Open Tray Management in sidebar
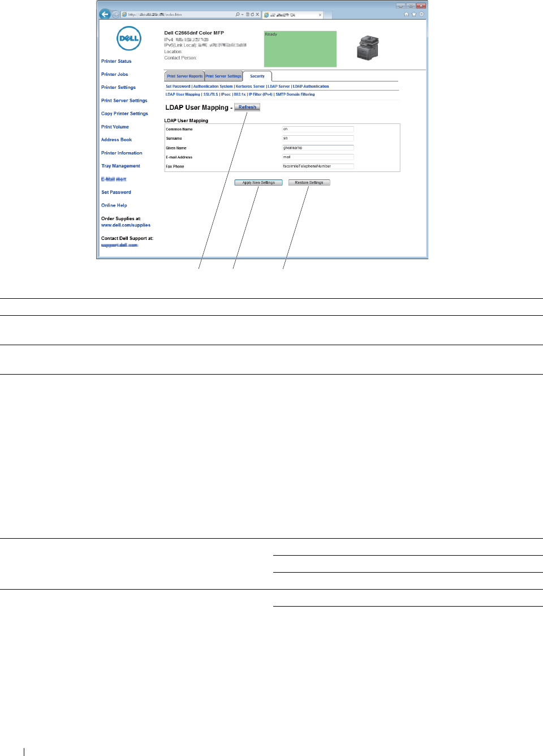Screen dimensions: 543x756 [120, 166]
